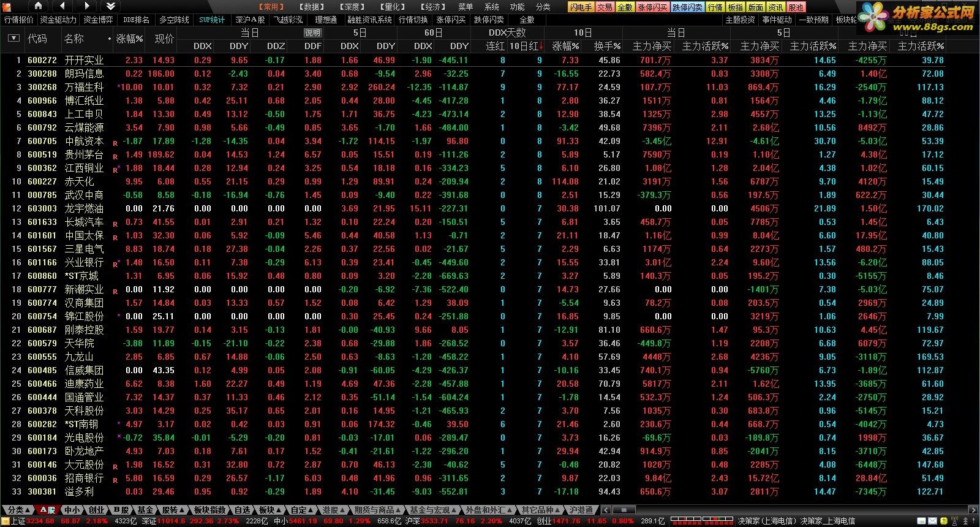
Task: Expand the 其它品种▲ bottom tab menu
Action: click(541, 510)
